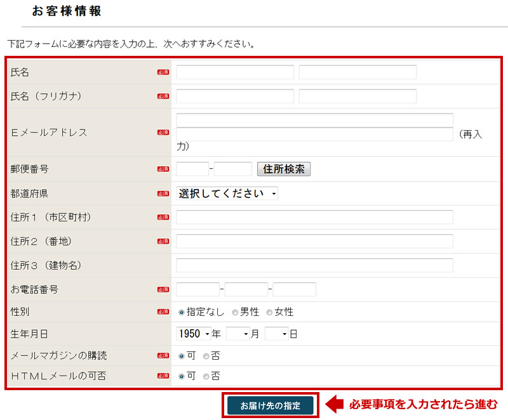The image size is (508, 420).
Task: Select 可 for HTMLメールの可否
Action: click(x=182, y=376)
